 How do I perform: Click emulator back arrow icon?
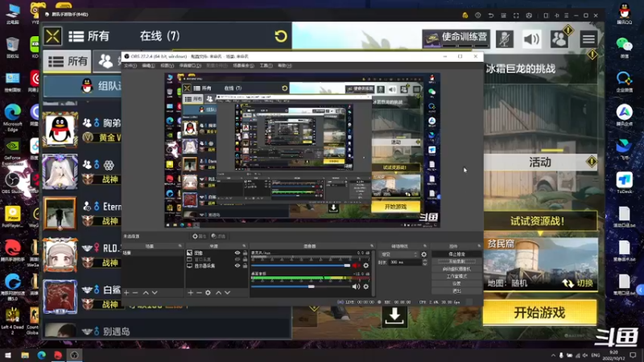(x=490, y=15)
